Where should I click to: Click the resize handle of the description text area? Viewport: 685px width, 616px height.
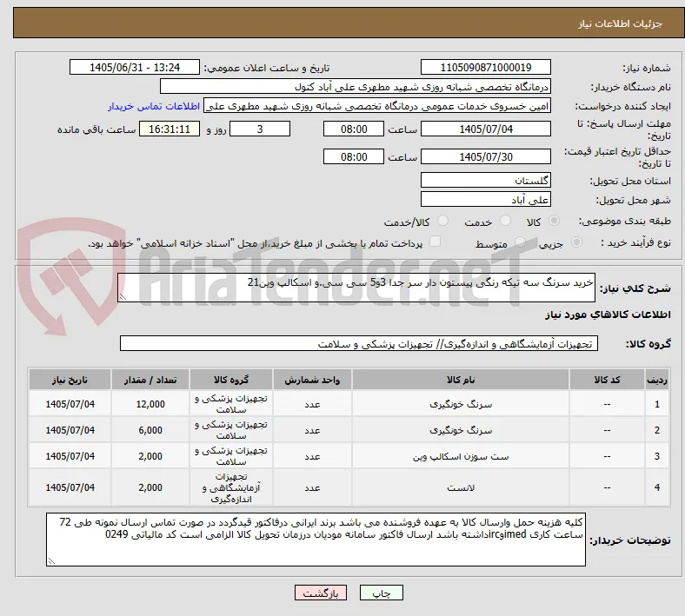(x=123, y=297)
